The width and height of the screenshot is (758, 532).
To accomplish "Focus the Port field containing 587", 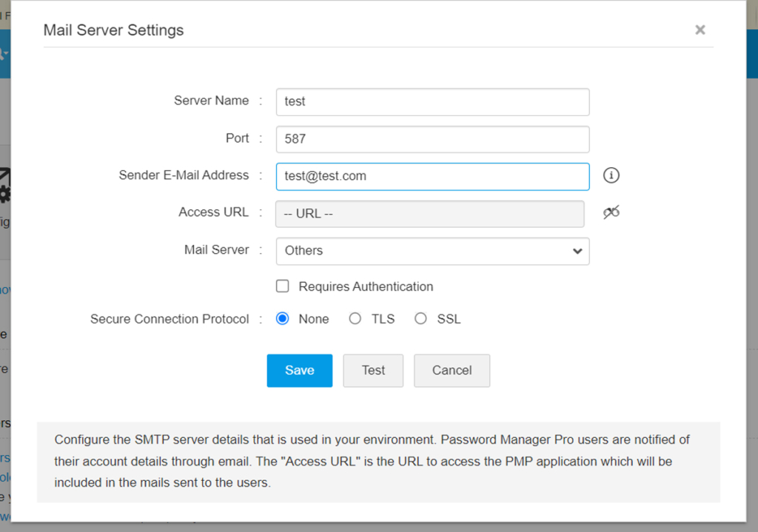I will tap(432, 139).
